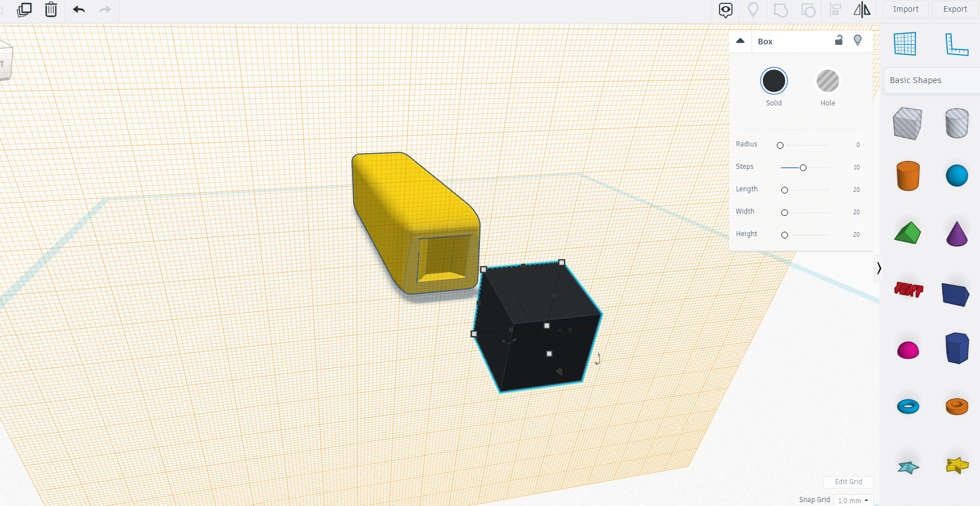
Task: Adjust the Width slider handle
Action: coord(785,213)
